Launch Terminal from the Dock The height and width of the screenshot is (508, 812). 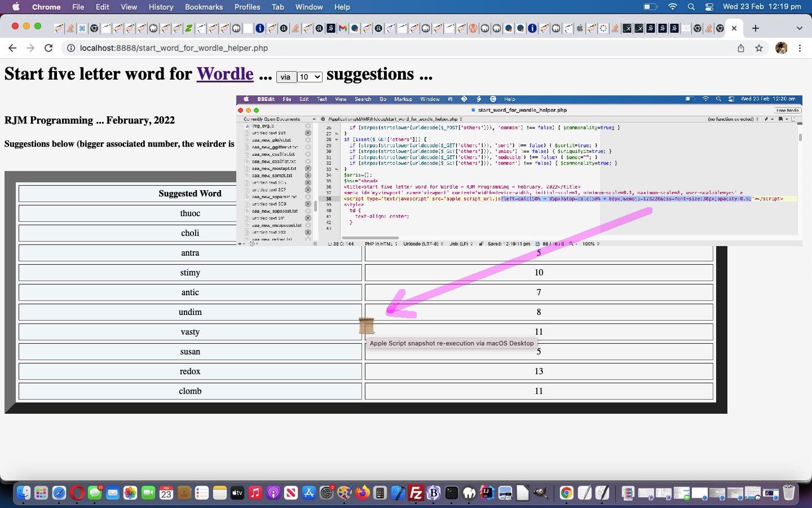click(x=452, y=493)
